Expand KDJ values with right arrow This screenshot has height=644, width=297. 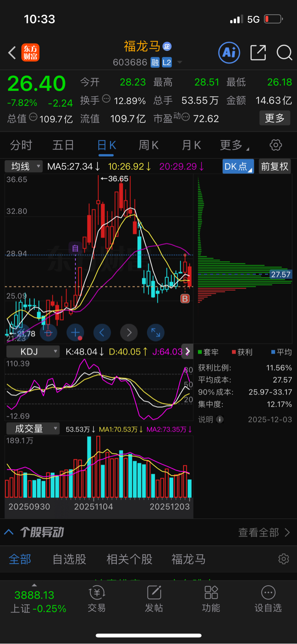[188, 351]
